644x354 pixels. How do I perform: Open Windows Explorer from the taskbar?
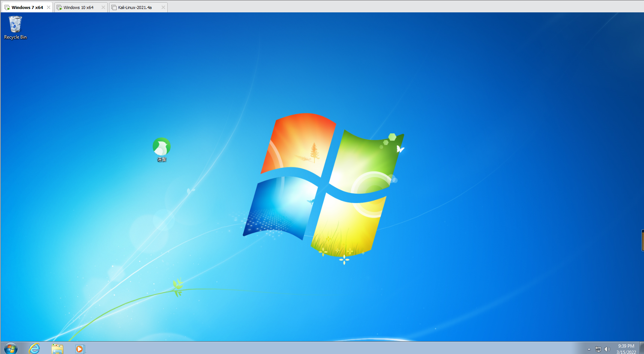[x=57, y=349]
